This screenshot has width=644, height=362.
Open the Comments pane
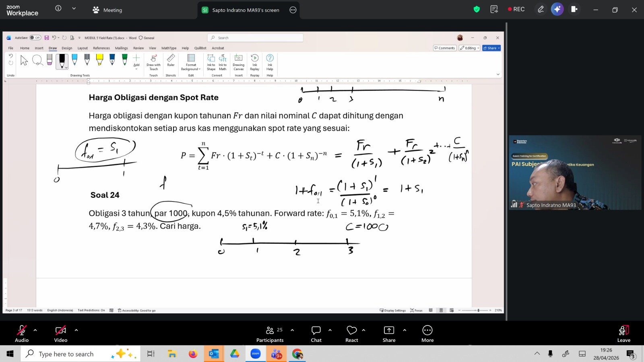tap(444, 48)
